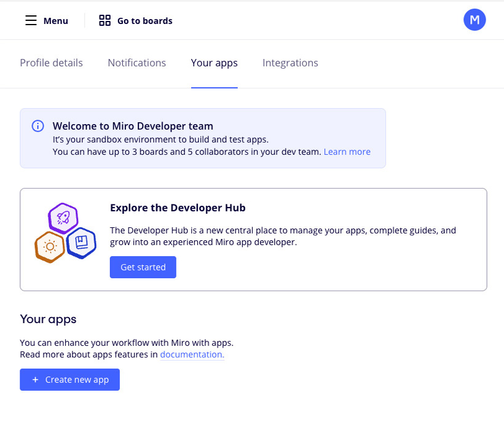Open the user avatar M
This screenshot has width=504, height=430.
pyautogui.click(x=474, y=20)
